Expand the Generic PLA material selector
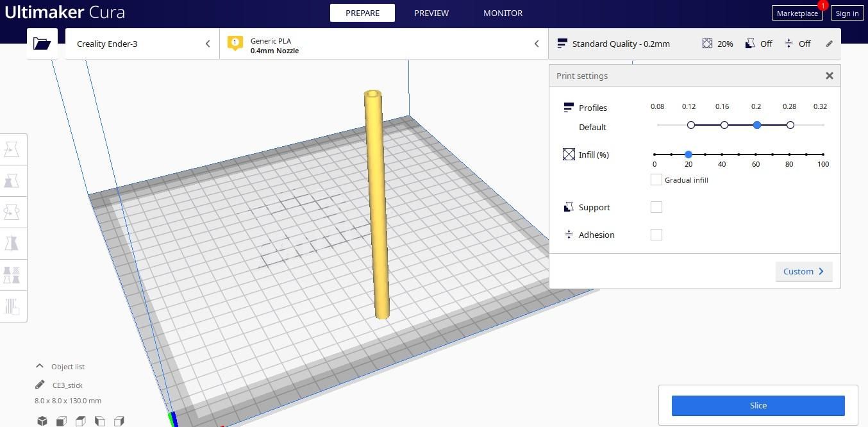Screen dimensions: 868x427 [x=384, y=44]
